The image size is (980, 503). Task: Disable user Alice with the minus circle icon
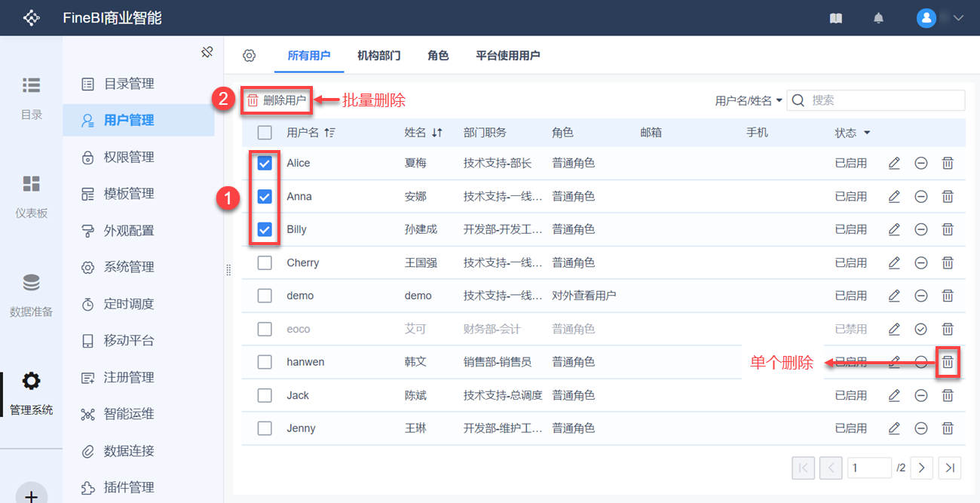pos(921,163)
